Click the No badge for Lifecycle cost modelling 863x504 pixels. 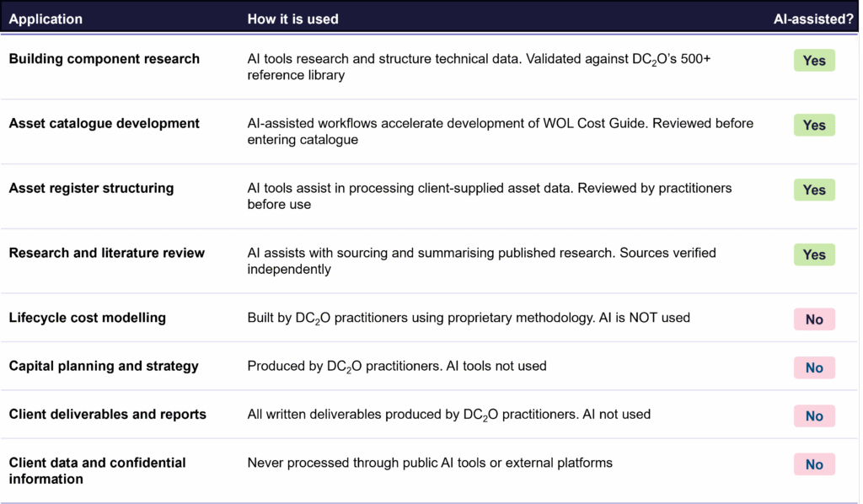coord(814,319)
